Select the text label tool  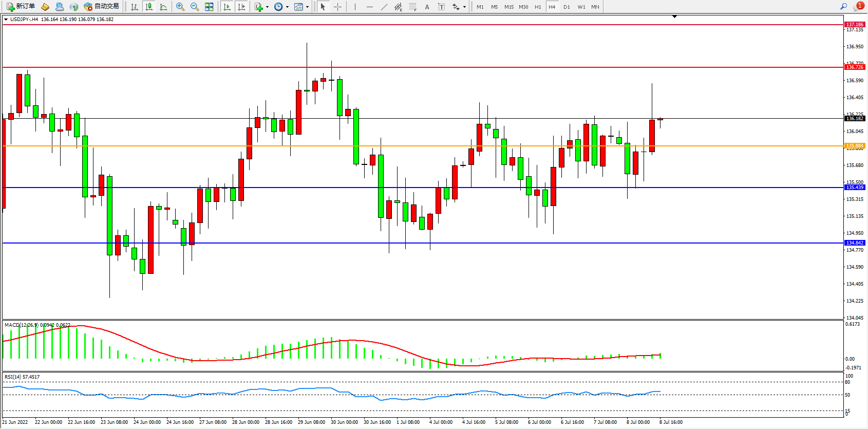point(441,7)
